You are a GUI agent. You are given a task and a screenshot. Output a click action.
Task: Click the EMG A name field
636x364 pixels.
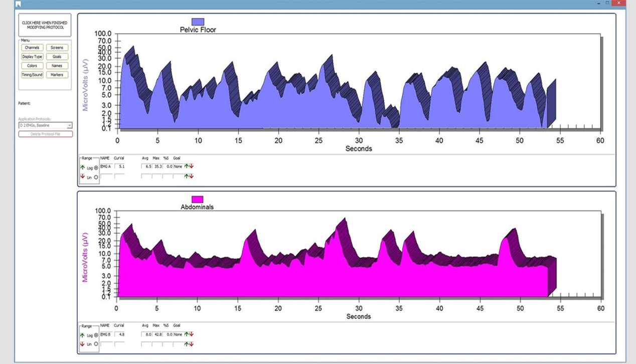106,166
